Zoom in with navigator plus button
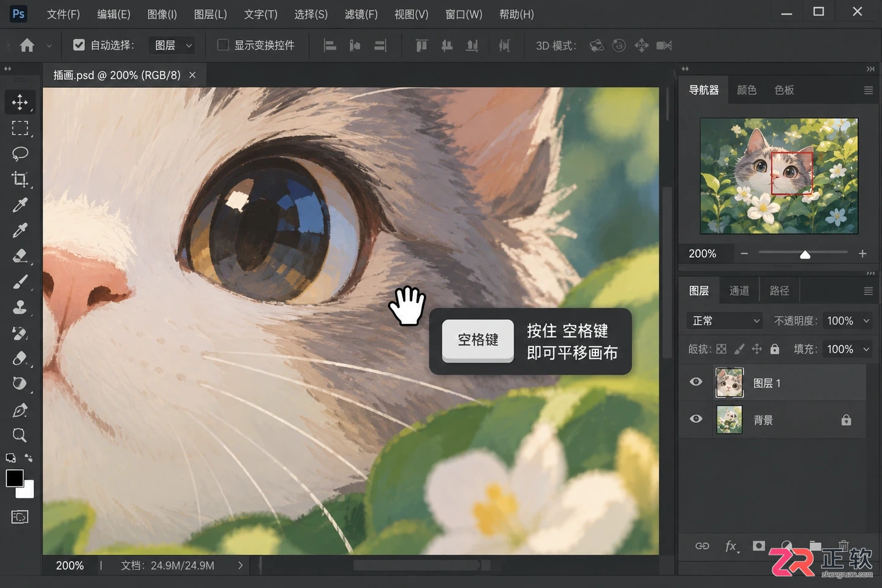The image size is (882, 588). pyautogui.click(x=862, y=254)
